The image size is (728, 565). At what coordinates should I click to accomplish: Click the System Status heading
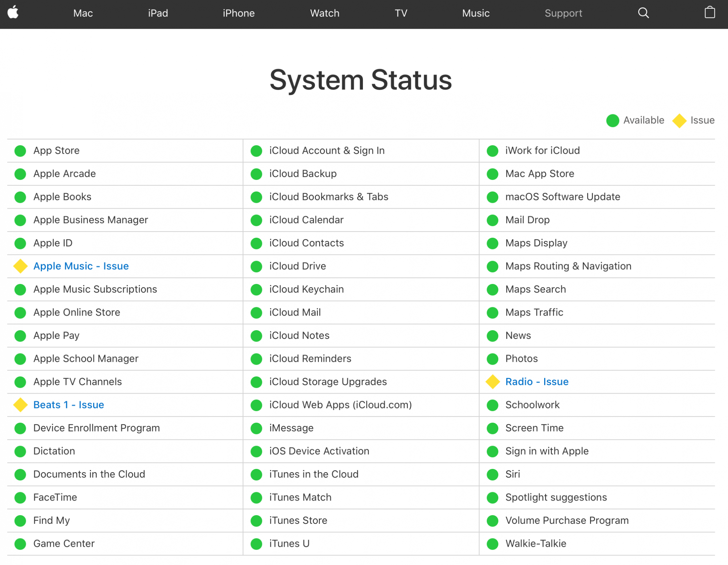click(x=361, y=80)
